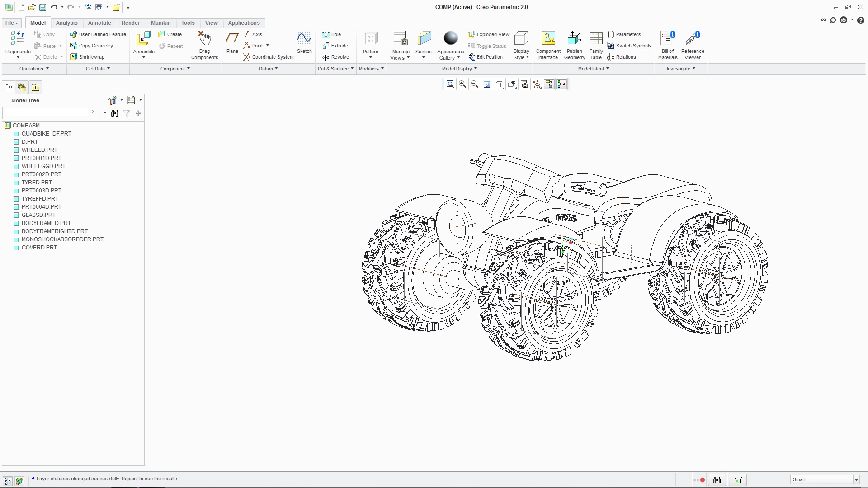Image resolution: width=868 pixels, height=488 pixels.
Task: Click the Section icon
Action: [x=424, y=39]
